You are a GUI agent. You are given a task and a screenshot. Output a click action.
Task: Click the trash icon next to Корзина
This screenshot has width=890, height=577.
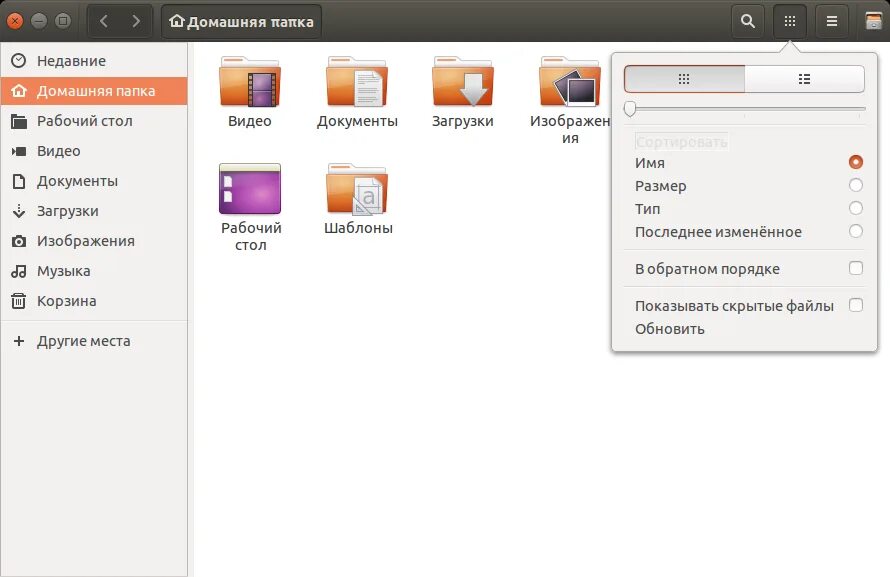coord(19,301)
